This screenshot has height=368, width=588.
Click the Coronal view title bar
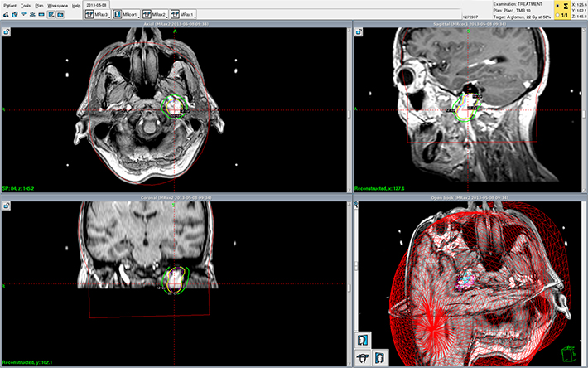(x=176, y=198)
